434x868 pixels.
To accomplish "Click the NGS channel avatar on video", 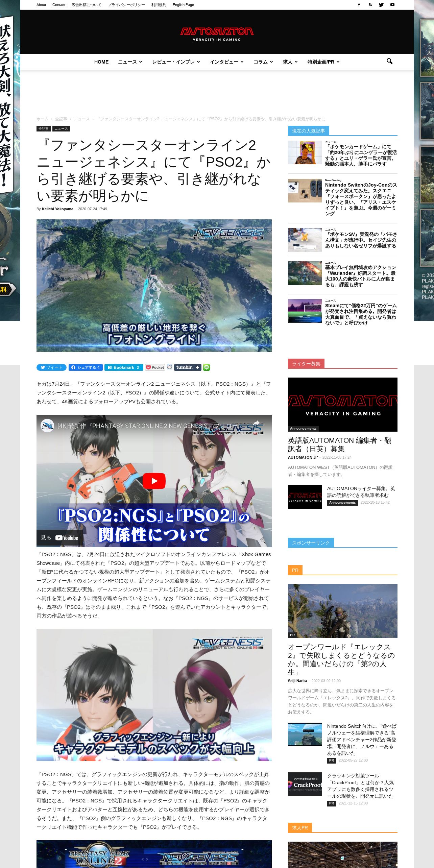I will point(47,426).
